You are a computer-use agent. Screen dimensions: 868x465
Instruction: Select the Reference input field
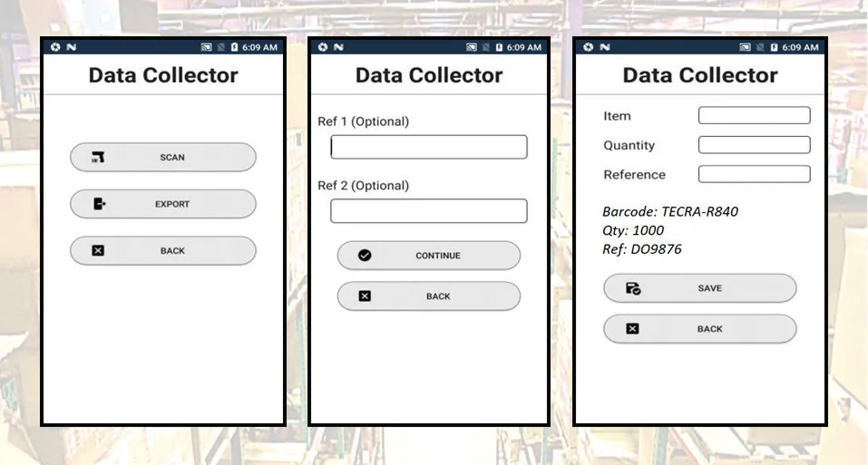point(754,174)
